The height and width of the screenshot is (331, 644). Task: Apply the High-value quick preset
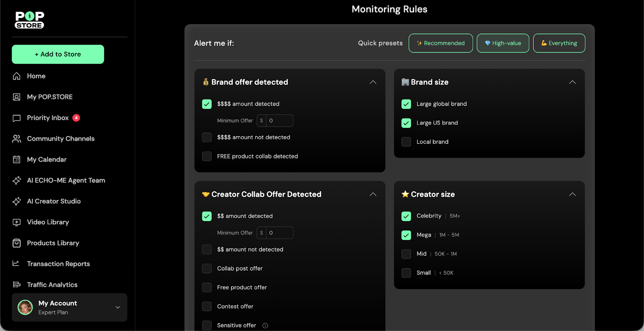(503, 43)
